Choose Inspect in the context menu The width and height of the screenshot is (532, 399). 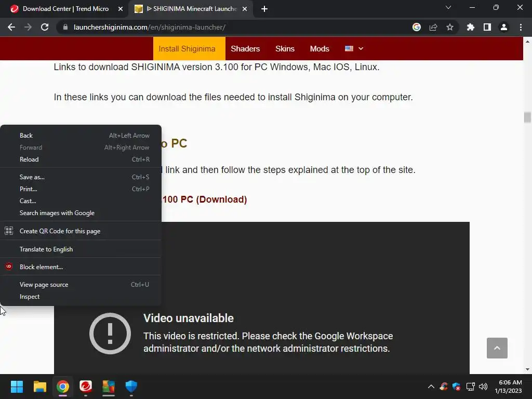coord(81,297)
